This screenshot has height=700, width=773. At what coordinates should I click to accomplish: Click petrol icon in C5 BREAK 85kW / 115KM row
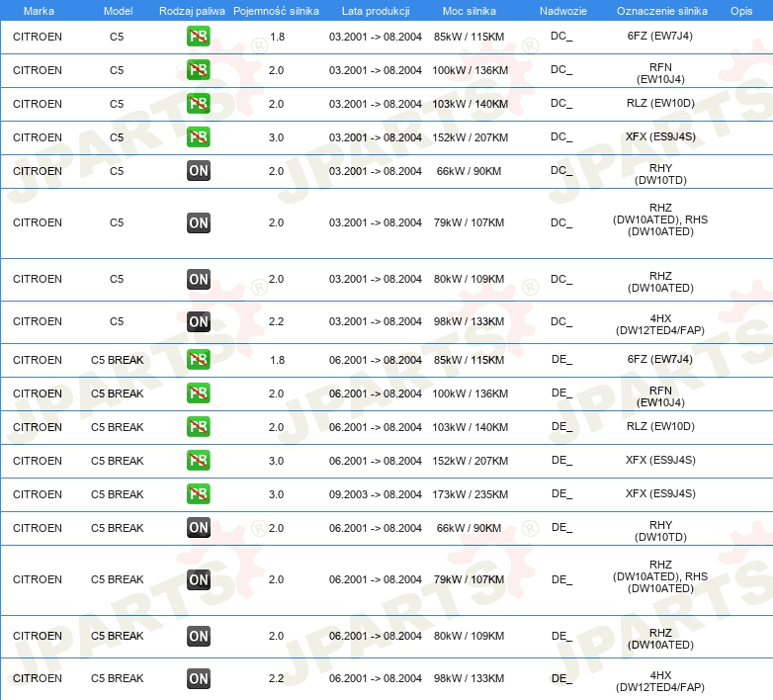point(198,360)
